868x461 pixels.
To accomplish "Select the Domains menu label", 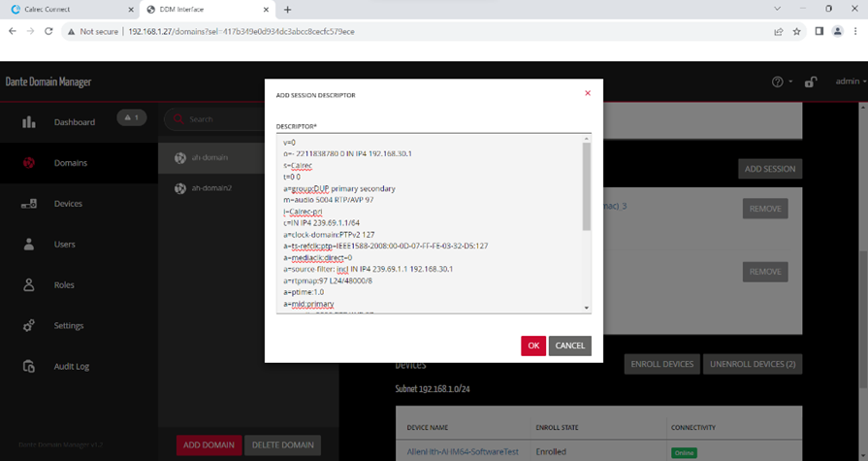I will tap(70, 163).
